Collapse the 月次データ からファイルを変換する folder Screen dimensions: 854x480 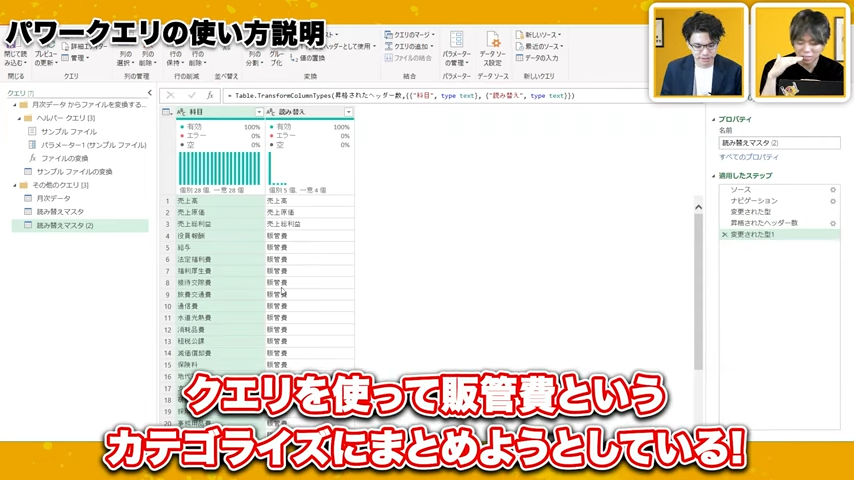(15, 105)
